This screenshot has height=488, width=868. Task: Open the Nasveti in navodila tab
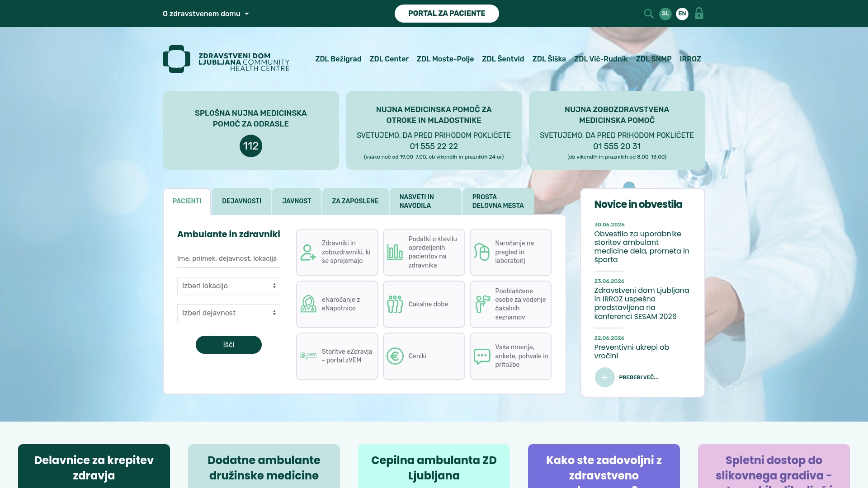(425, 201)
